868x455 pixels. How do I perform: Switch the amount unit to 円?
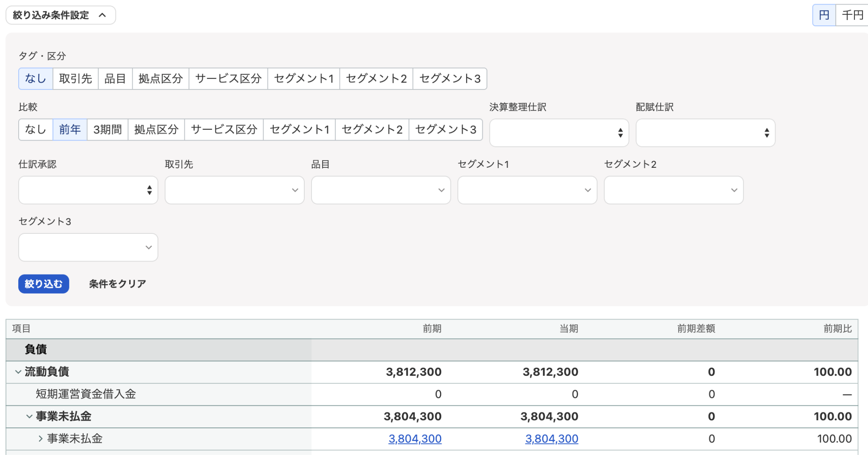point(824,15)
